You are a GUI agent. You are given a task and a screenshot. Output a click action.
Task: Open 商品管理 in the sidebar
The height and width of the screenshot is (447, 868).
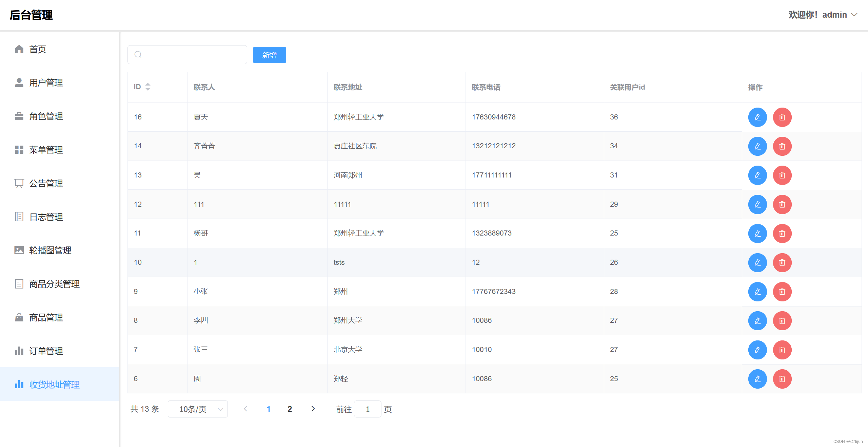click(x=60, y=317)
